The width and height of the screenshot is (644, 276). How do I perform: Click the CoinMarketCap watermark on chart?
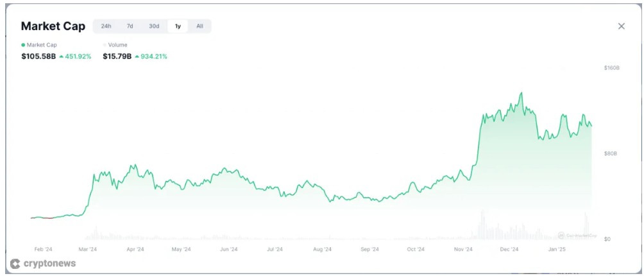578,236
